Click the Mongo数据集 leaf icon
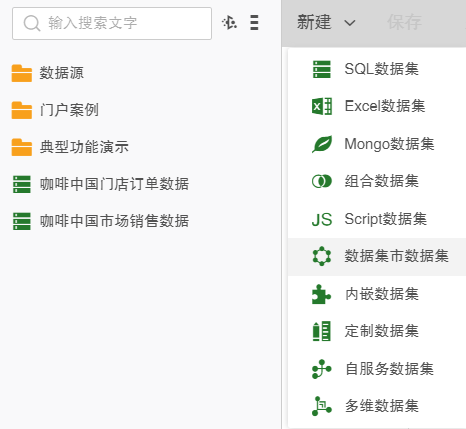 coord(322,144)
